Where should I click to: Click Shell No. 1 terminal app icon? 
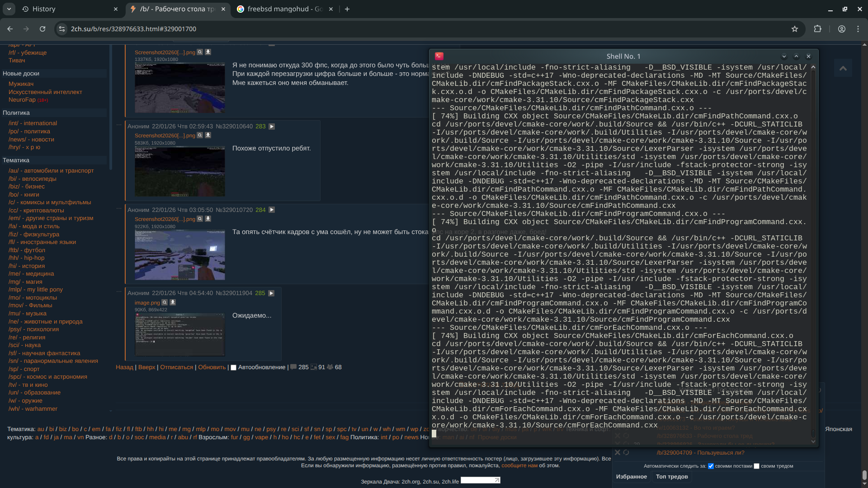(439, 56)
